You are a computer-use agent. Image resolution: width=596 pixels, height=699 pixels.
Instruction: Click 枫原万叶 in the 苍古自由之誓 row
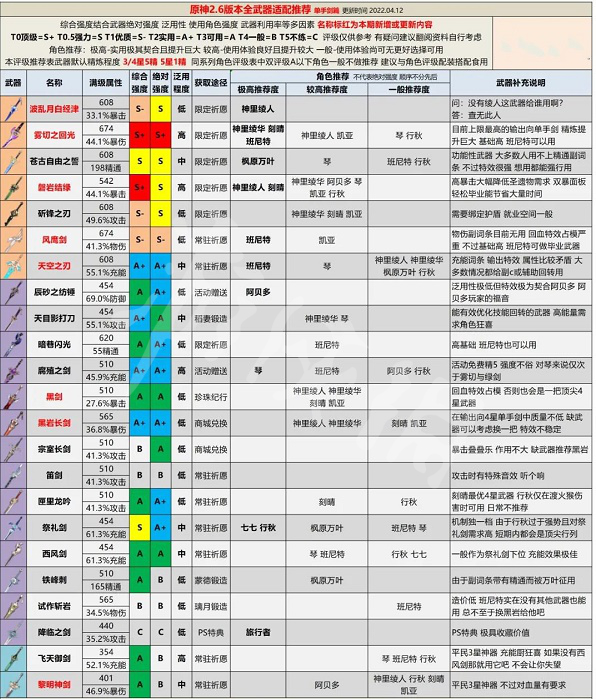(258, 161)
